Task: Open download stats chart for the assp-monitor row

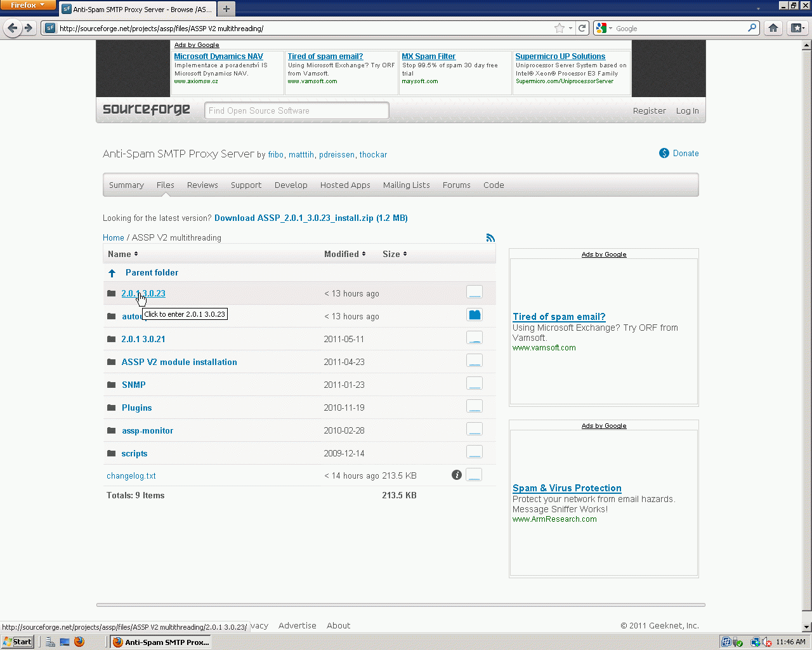Action: coord(475,429)
